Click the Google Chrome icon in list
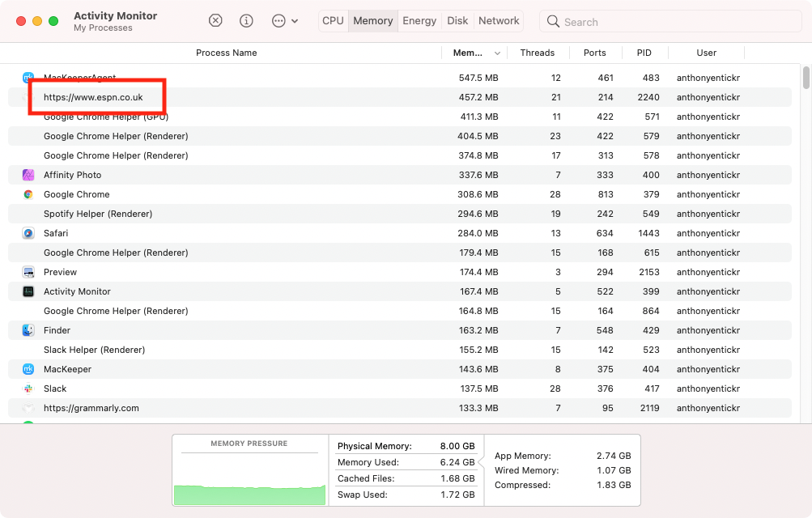812x518 pixels. pyautogui.click(x=28, y=194)
